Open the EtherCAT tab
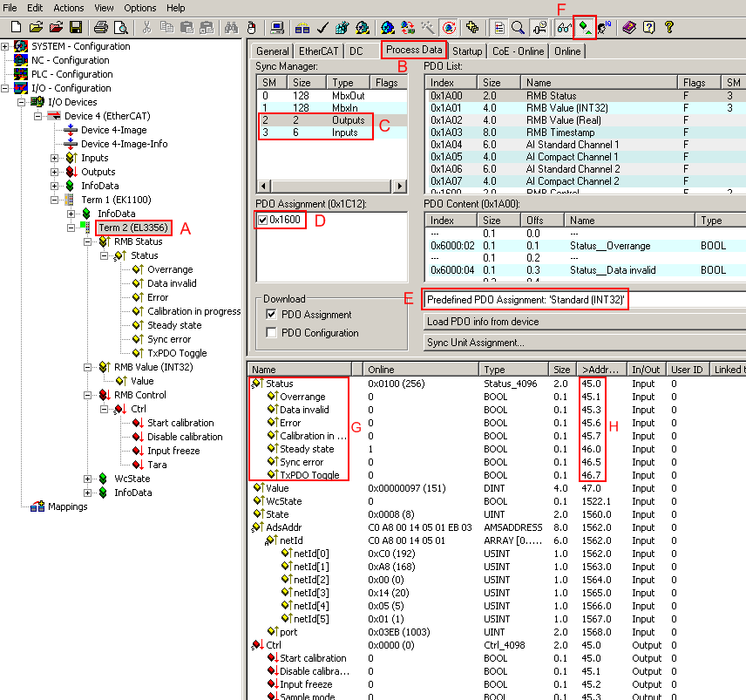The width and height of the screenshot is (746, 700). coord(318,51)
